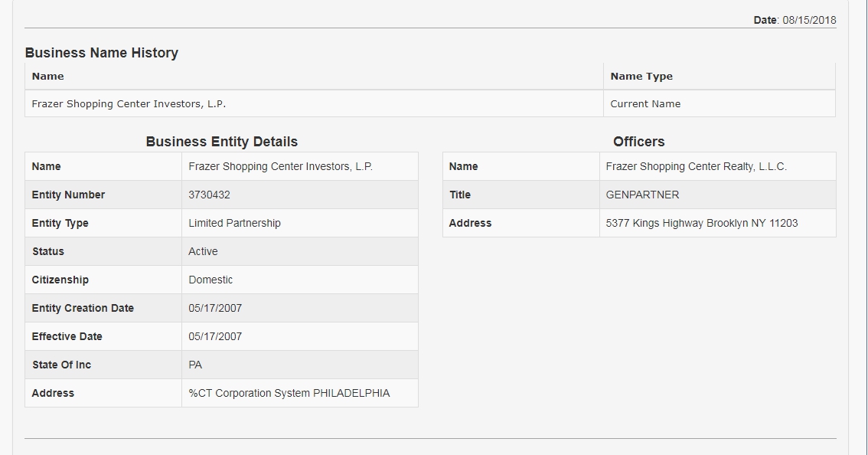Click the Entity Creation Date value
The width and height of the screenshot is (868, 455).
pyautogui.click(x=215, y=308)
